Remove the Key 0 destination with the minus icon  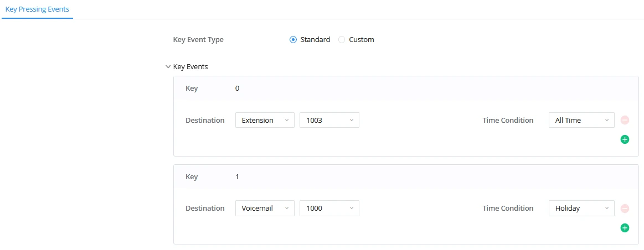[624, 120]
